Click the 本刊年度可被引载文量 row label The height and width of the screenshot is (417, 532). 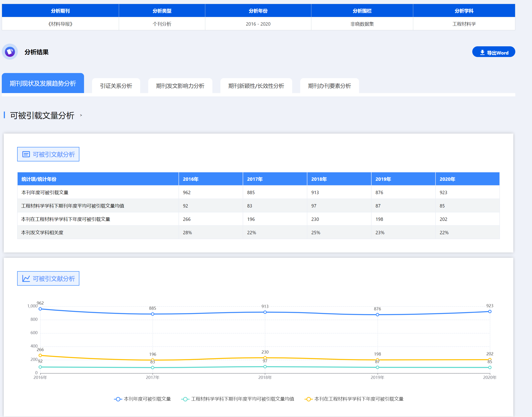pyautogui.click(x=45, y=192)
